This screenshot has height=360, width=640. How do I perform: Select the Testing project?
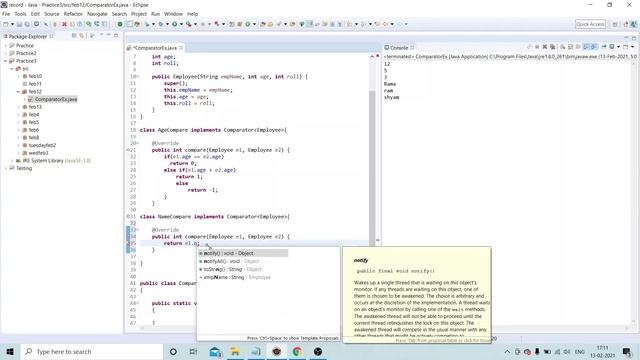24,168
